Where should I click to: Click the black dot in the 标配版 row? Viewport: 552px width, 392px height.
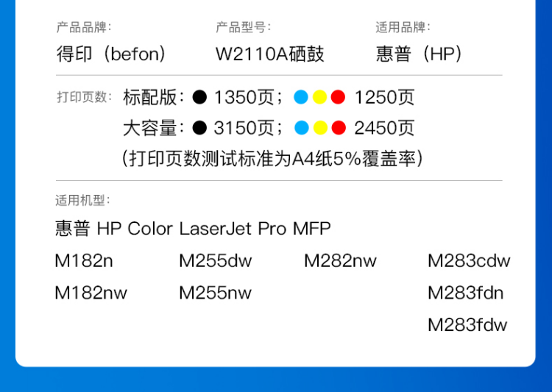[x=199, y=97]
